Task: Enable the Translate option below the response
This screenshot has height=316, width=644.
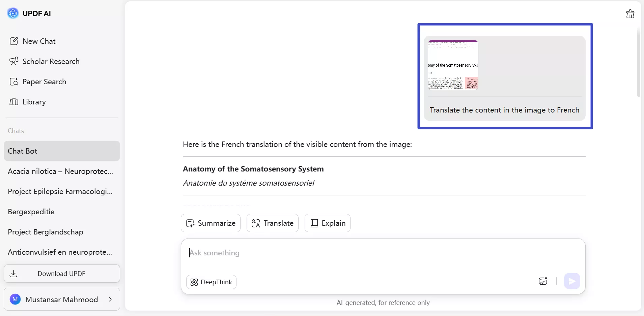Action: point(272,223)
